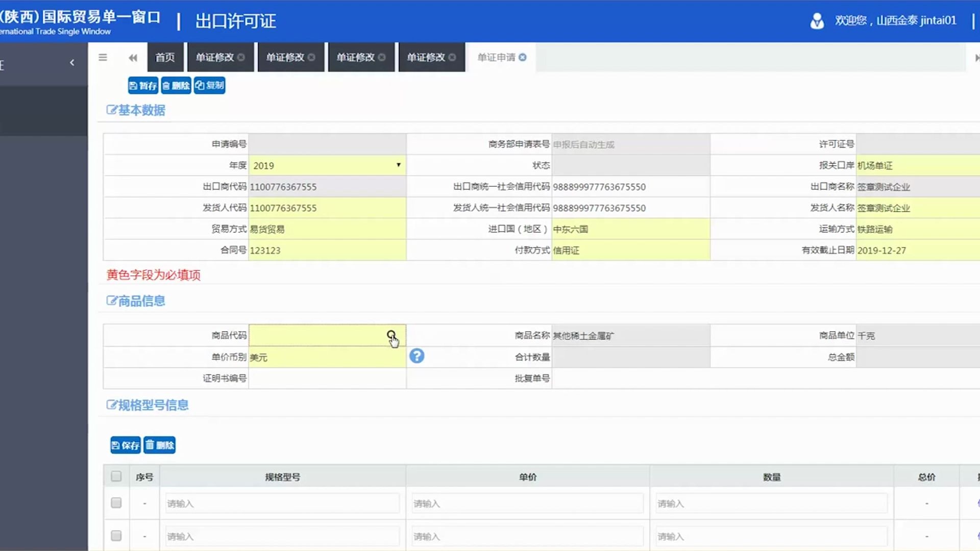Open search icon in 商品代码 field

coord(391,335)
